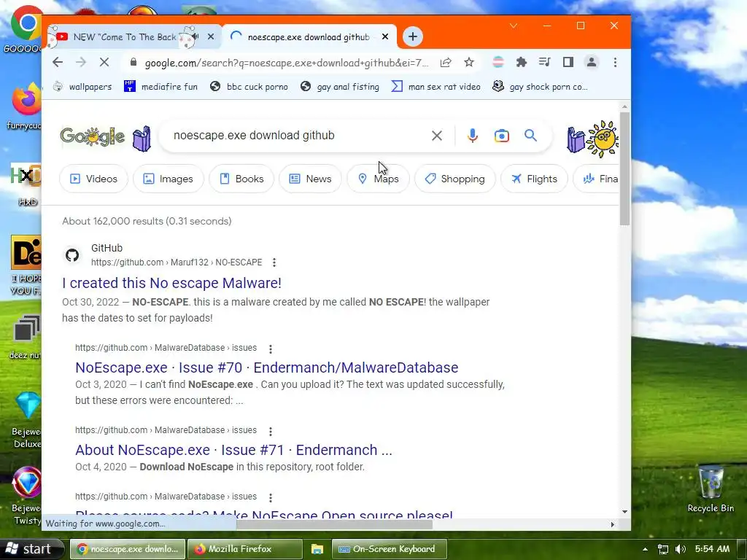747x560 pixels.
Task: Submit search using magnifying glass icon
Action: [531, 136]
